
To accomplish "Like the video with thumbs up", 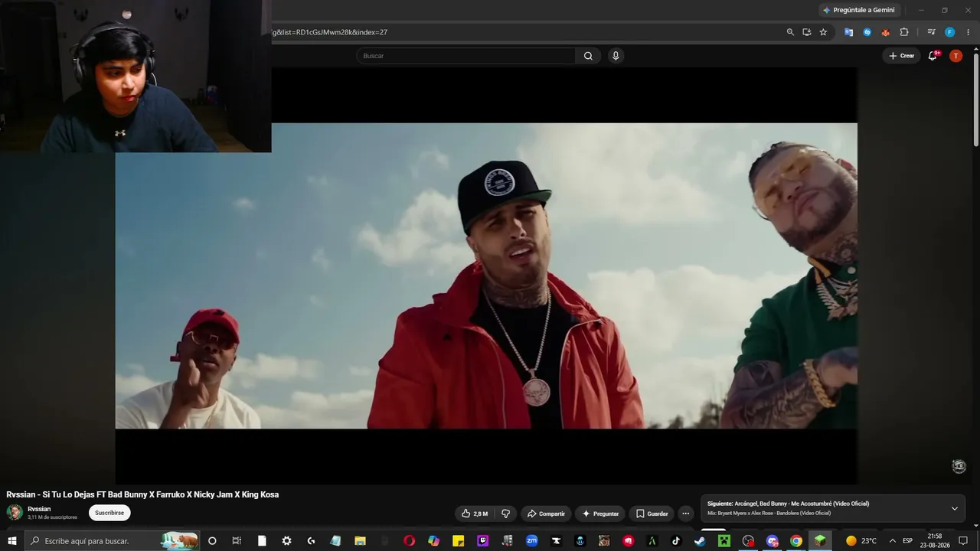I will [475, 514].
